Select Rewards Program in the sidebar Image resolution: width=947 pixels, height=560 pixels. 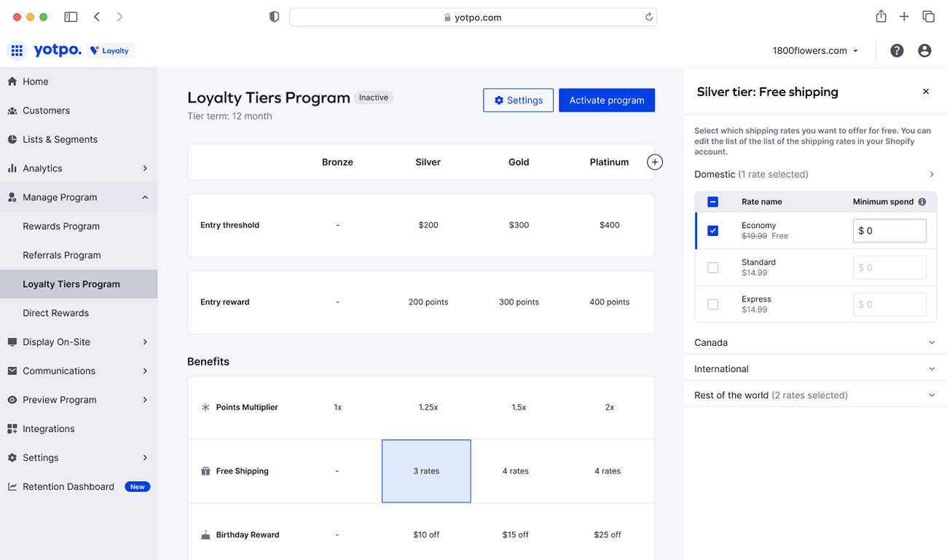click(62, 226)
